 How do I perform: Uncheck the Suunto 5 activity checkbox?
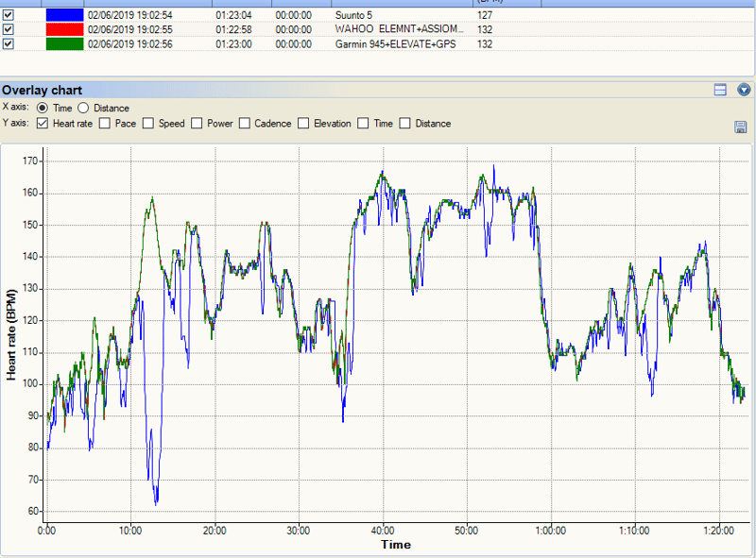[x=9, y=15]
